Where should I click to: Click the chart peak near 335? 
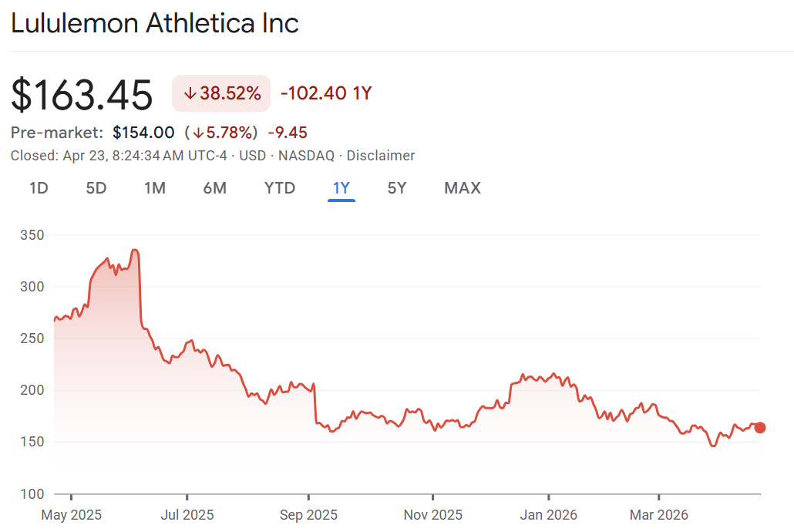click(135, 250)
